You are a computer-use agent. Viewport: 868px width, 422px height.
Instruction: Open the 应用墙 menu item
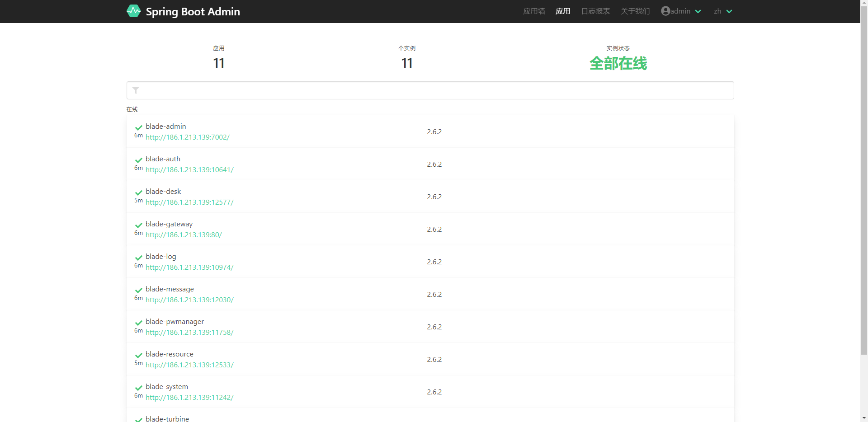[534, 11]
